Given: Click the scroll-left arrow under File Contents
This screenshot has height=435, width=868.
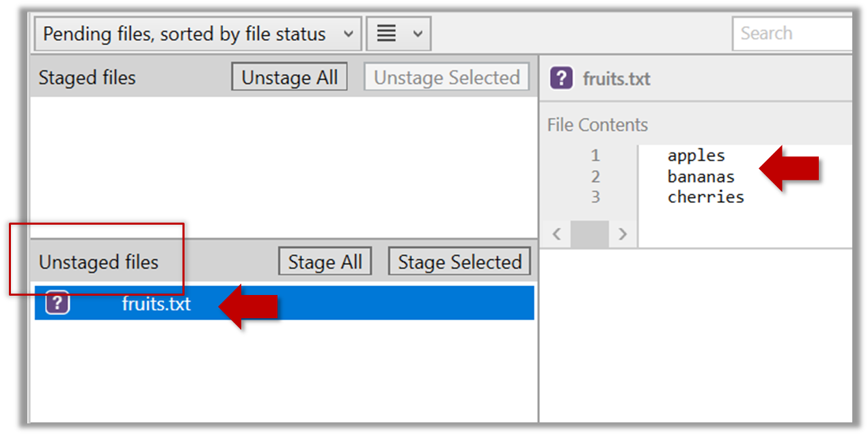Looking at the screenshot, I should (x=557, y=234).
